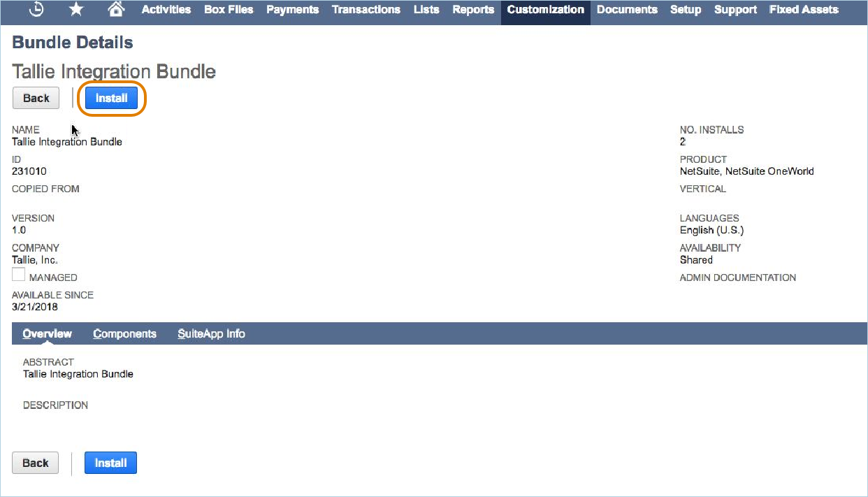Viewport: 868px width, 497px height.
Task: Click the VERTICAL label
Action: pyautogui.click(x=703, y=189)
